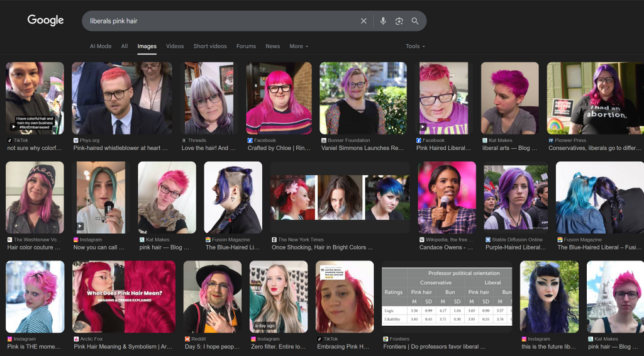The image size is (644, 356).
Task: Open the Frontiers professor table thumbnail
Action: 447,297
